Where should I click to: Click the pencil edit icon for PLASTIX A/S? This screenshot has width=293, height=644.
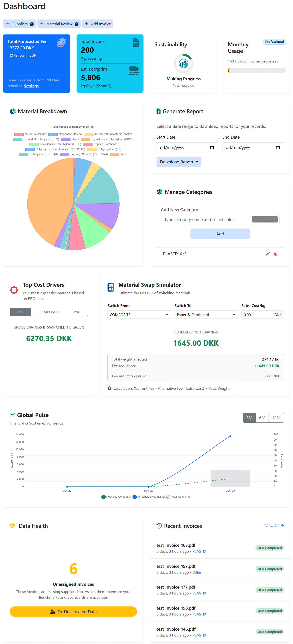[268, 254]
